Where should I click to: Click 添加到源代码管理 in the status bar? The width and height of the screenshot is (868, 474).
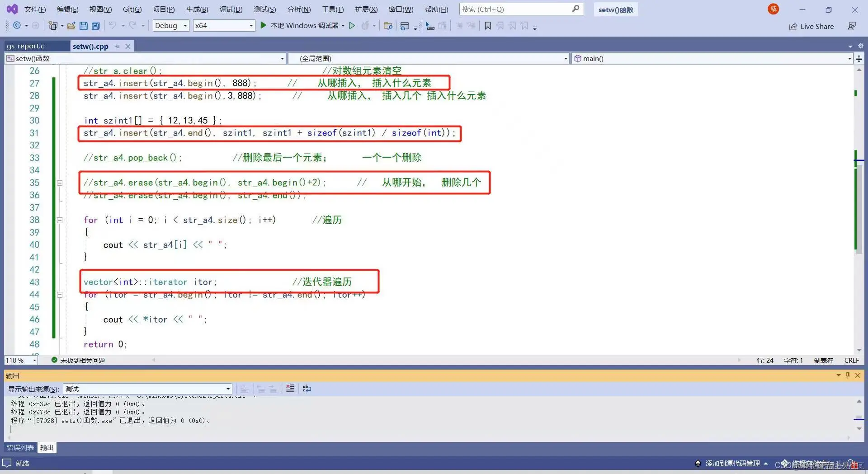[732, 463]
